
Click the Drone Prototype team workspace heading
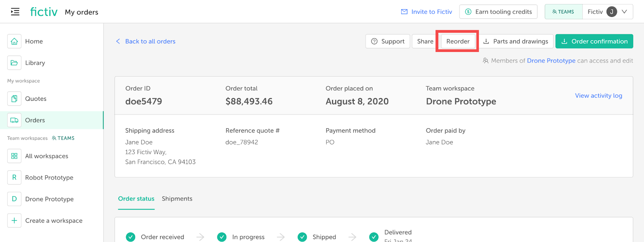pos(461,101)
